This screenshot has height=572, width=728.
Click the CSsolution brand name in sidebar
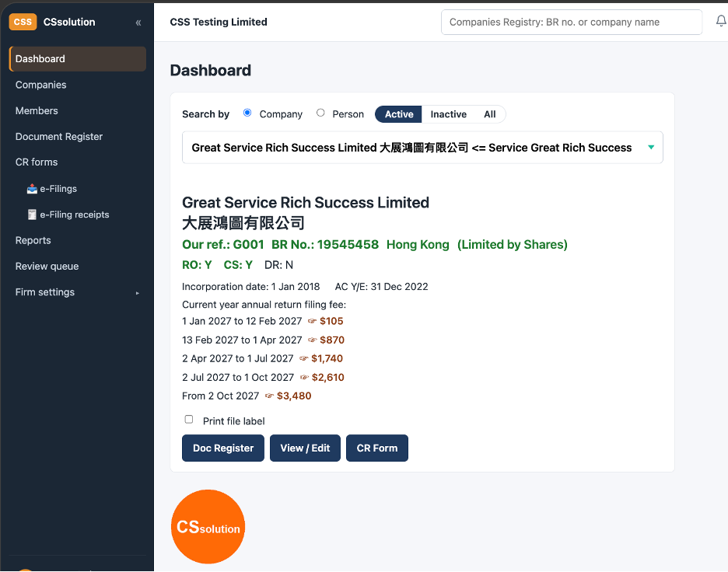click(x=69, y=22)
